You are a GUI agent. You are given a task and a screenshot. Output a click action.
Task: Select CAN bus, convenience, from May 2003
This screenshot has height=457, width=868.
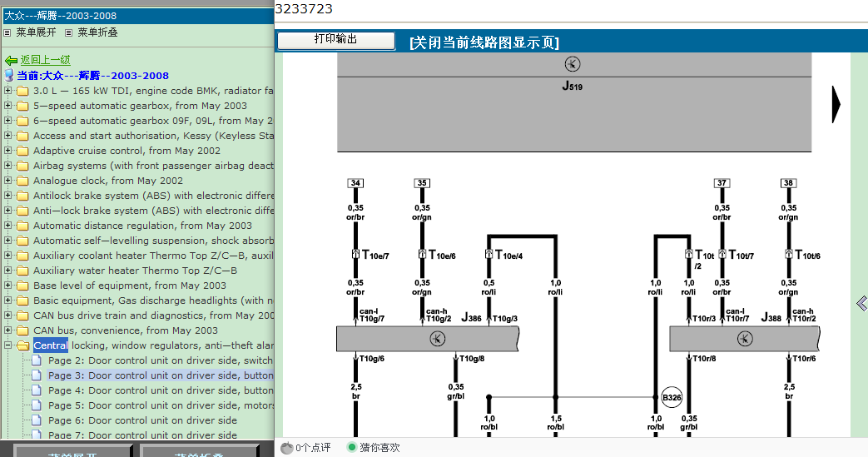126,330
